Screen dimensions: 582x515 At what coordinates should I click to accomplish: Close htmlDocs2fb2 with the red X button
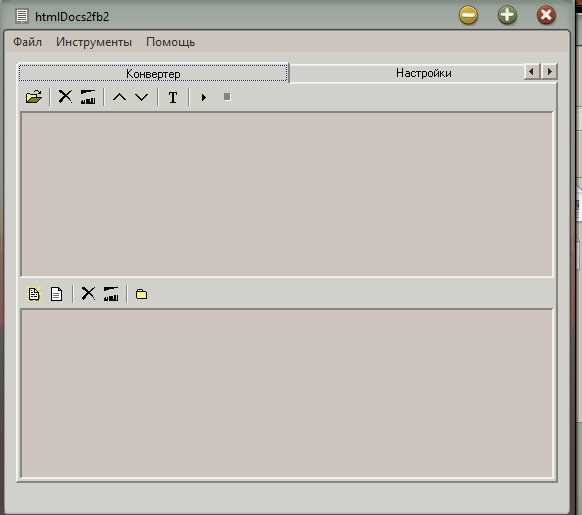(546, 15)
